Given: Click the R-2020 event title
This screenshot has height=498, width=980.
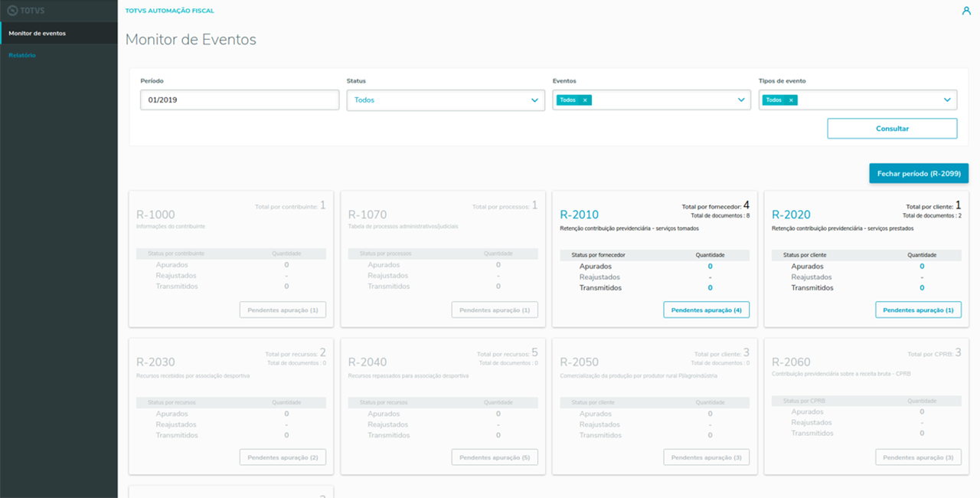Looking at the screenshot, I should pos(791,215).
